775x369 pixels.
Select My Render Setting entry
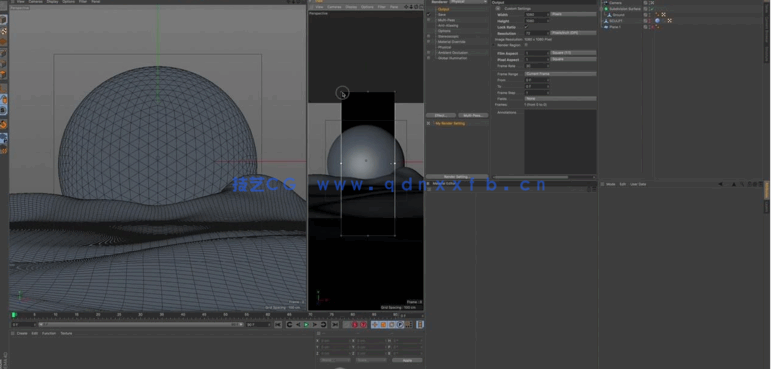450,123
